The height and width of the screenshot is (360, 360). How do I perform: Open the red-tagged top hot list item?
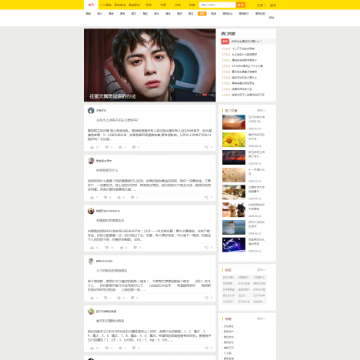tap(248, 41)
